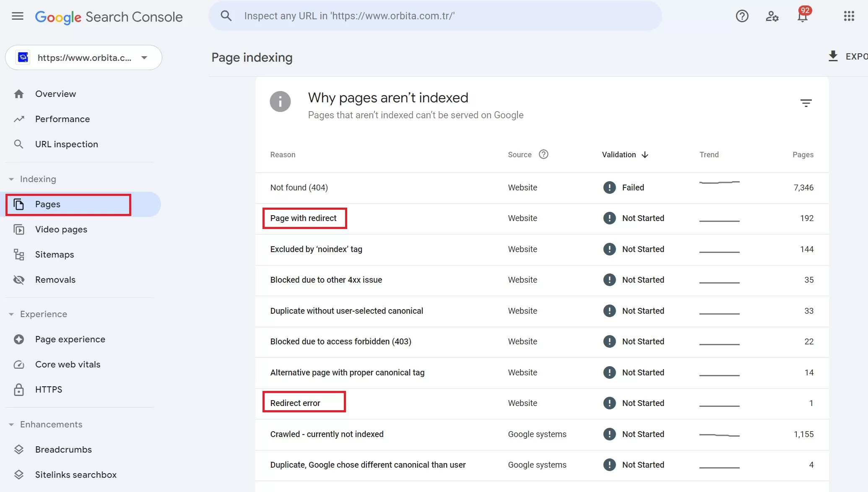Click the Breadcrumbs layers icon

[x=19, y=450]
